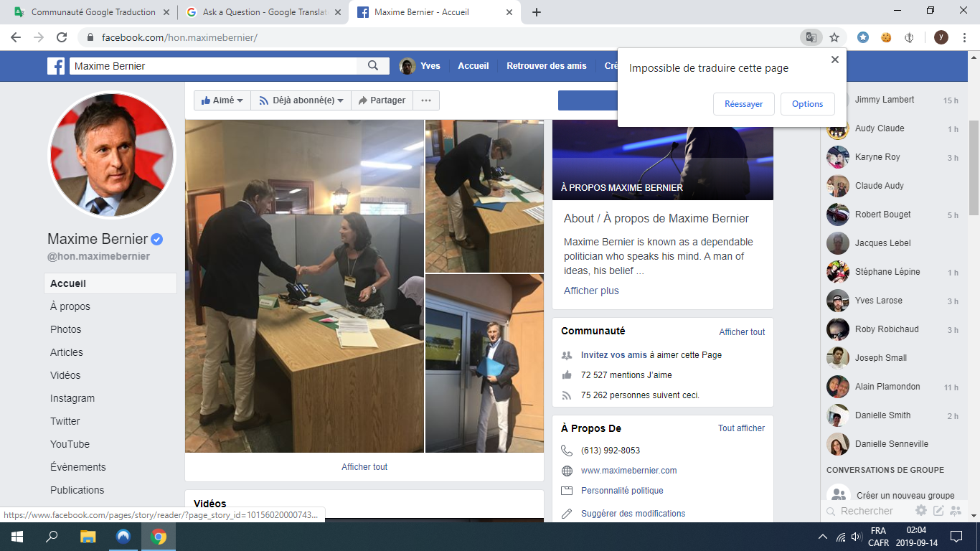Open Photos in the sidebar
Screen dimensions: 980x551
point(66,329)
